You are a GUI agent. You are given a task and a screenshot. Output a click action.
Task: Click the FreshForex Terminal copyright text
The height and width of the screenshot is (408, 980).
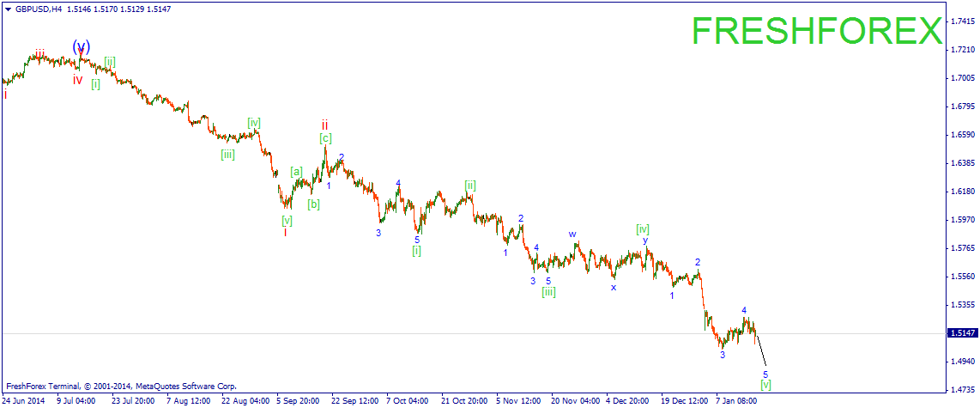[x=121, y=387]
